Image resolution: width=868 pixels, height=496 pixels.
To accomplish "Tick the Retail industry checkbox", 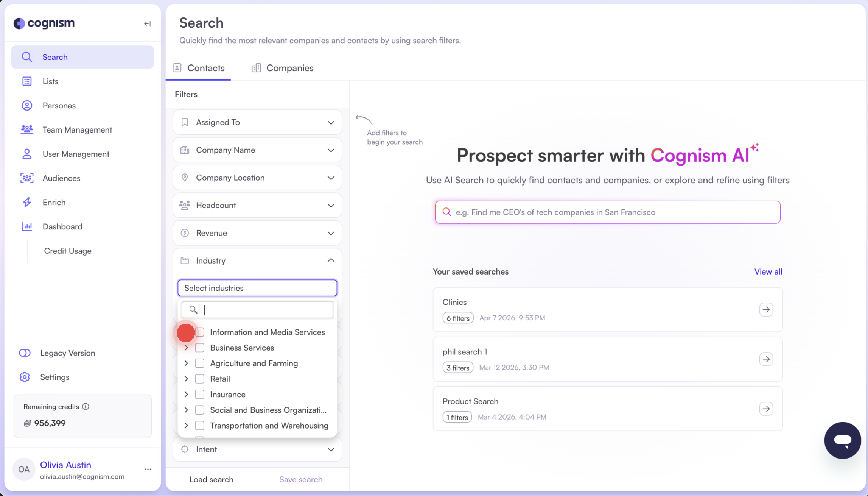I will click(x=199, y=379).
